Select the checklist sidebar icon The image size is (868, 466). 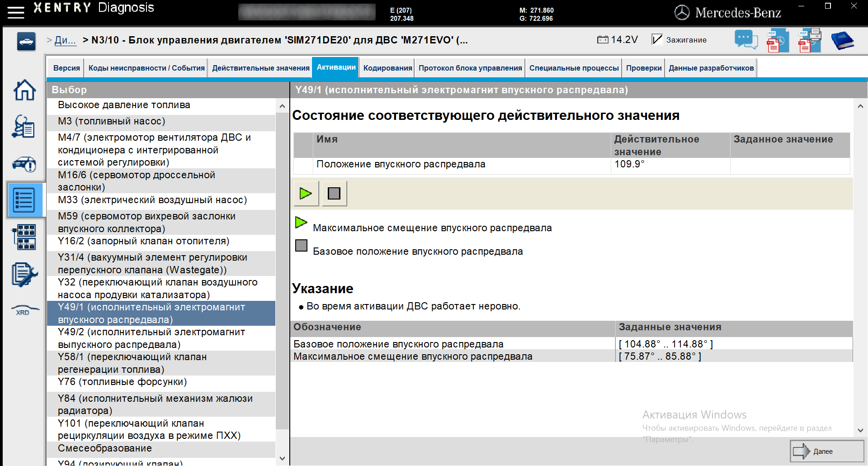[24, 200]
